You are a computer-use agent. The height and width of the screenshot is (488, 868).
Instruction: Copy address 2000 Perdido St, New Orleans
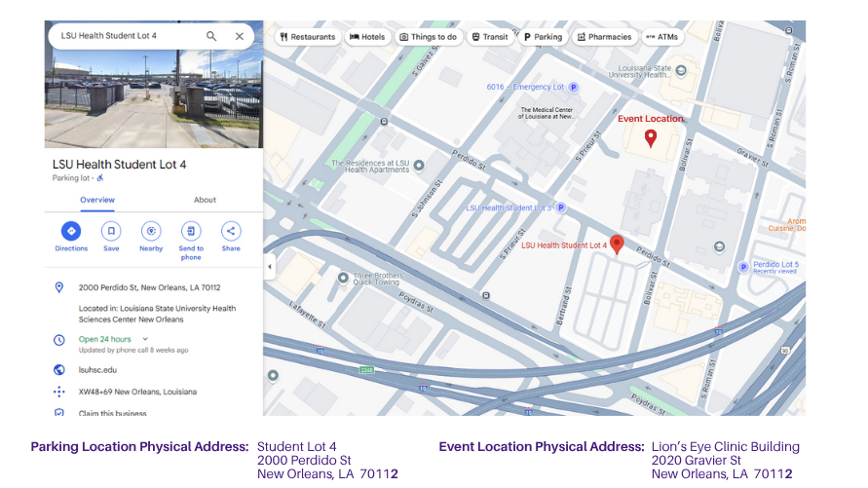click(x=149, y=287)
